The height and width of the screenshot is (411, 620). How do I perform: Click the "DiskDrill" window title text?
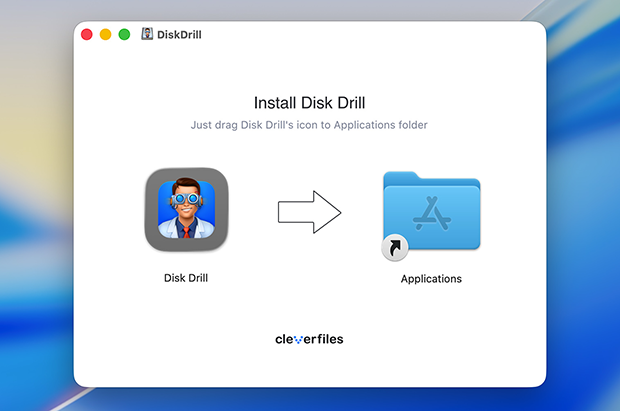pos(179,35)
